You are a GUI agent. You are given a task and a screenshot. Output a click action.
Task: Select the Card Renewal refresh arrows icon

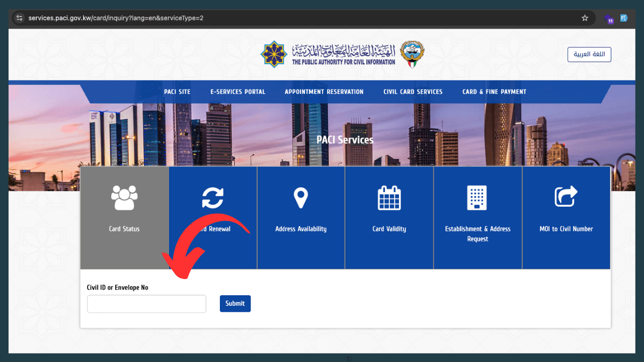(213, 198)
